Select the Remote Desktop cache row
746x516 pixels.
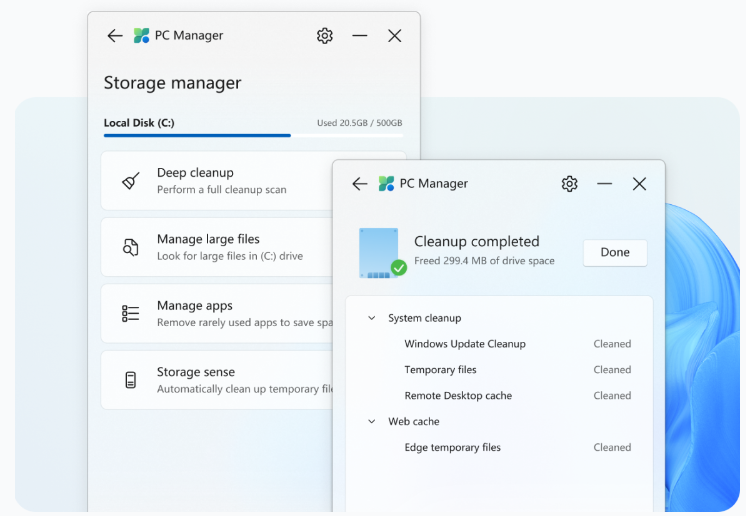pos(518,396)
